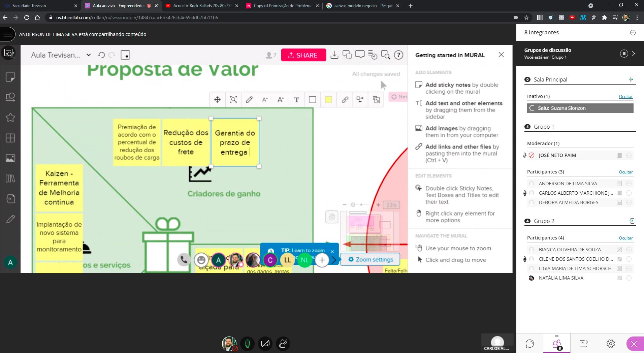Image resolution: width=644 pixels, height=353 pixels.
Task: Expand the Grupos de discussão chevron arrow
Action: pyautogui.click(x=634, y=54)
